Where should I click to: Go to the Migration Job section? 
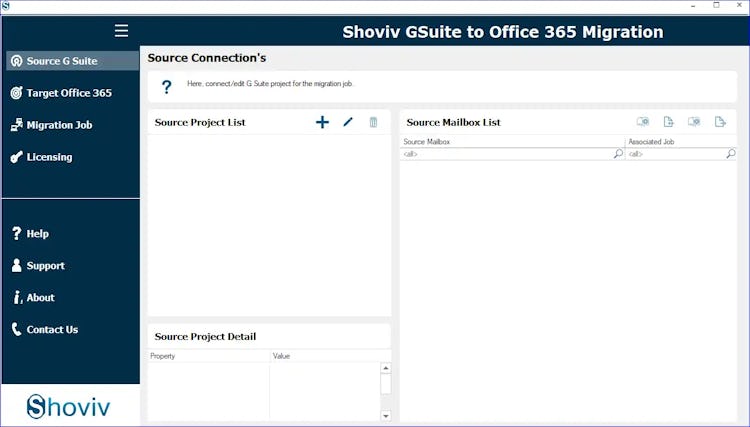(59, 125)
